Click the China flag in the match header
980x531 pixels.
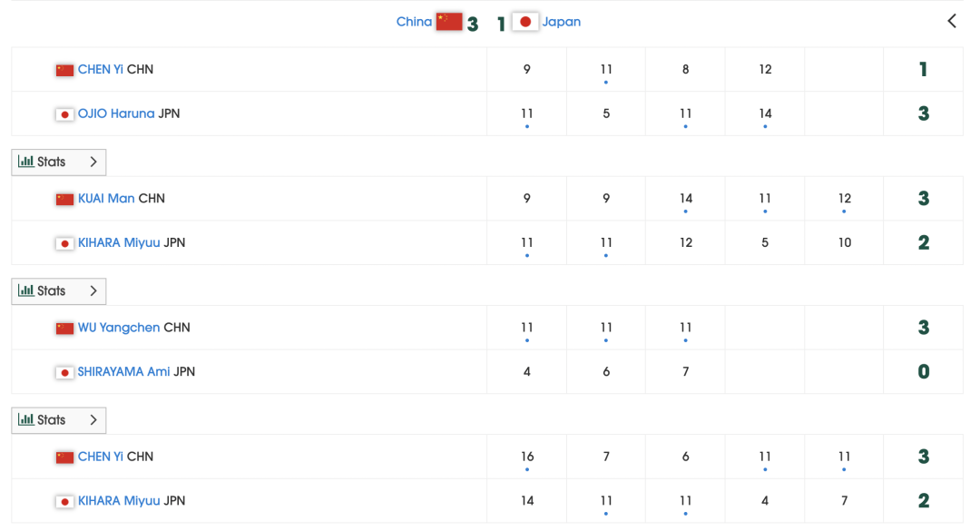pos(449,22)
